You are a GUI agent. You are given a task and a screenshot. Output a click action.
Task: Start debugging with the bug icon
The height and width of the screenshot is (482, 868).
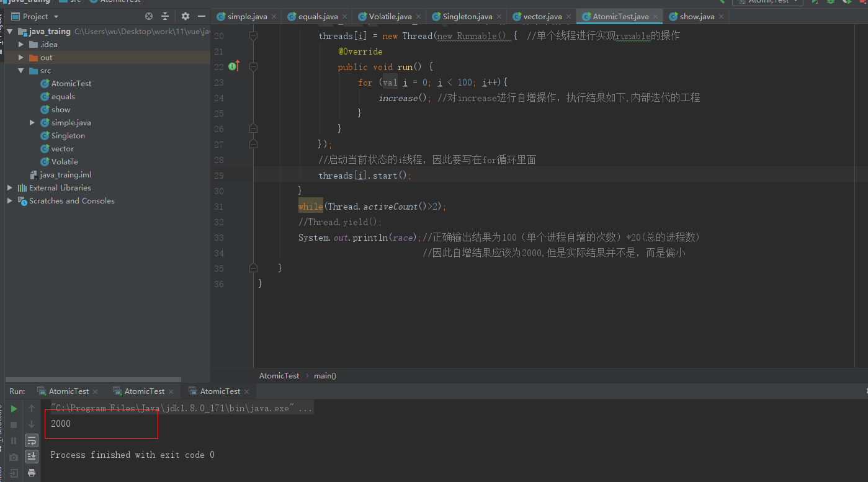(x=830, y=2)
